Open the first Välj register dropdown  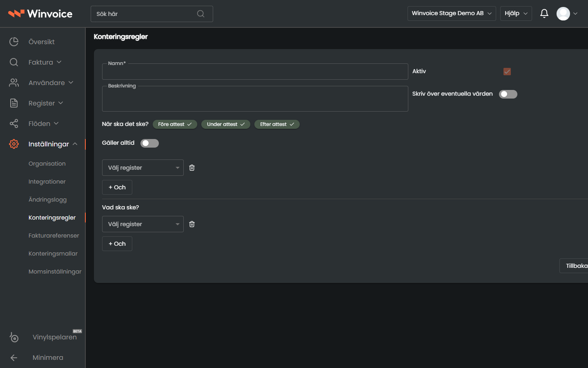coord(143,168)
